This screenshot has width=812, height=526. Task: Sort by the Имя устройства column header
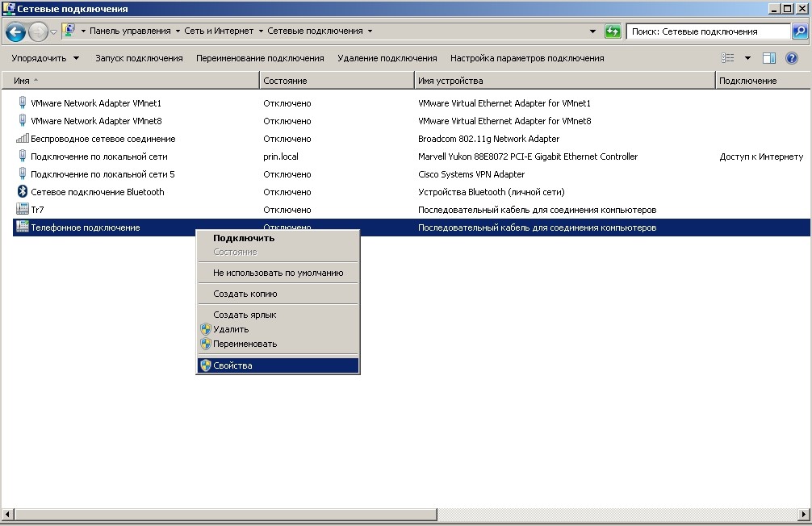565,80
